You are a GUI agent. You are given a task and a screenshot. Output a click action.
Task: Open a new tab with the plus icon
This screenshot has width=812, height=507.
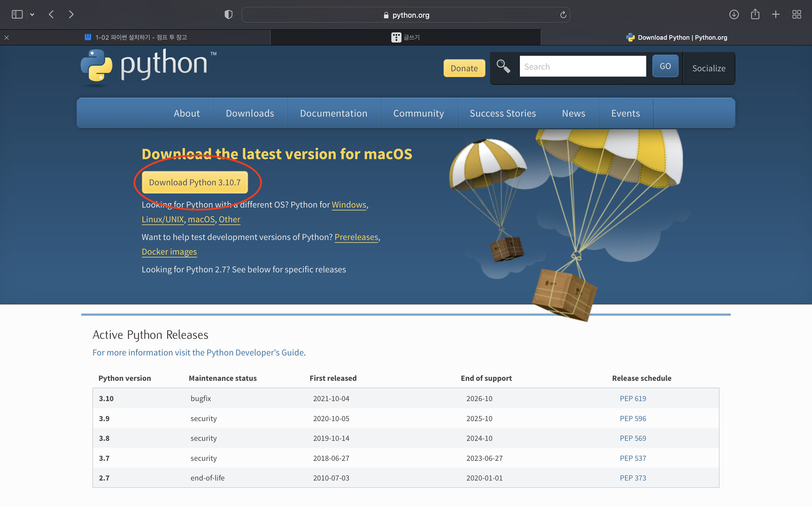(776, 14)
